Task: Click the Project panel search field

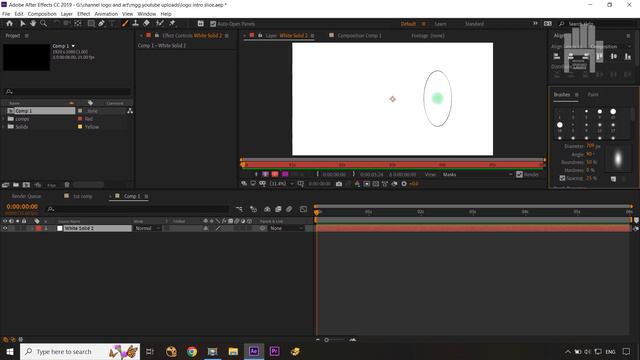Action: (x=67, y=92)
